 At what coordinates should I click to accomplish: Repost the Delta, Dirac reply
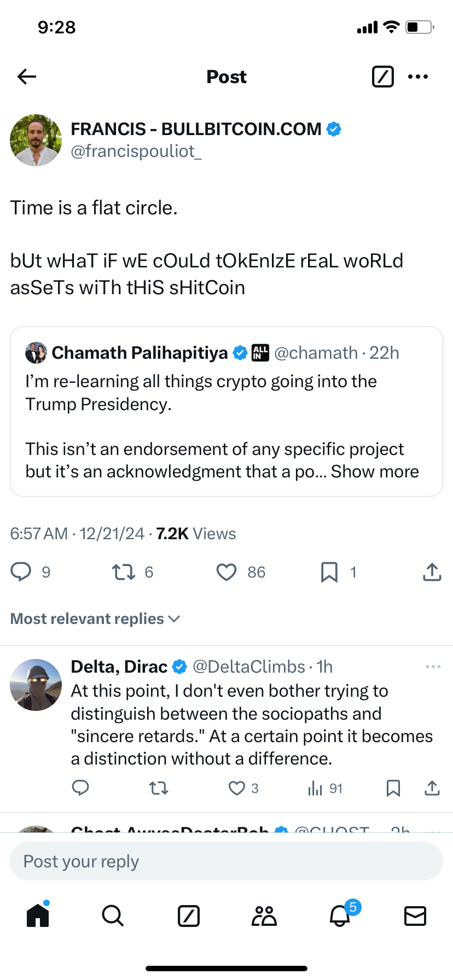pyautogui.click(x=159, y=788)
